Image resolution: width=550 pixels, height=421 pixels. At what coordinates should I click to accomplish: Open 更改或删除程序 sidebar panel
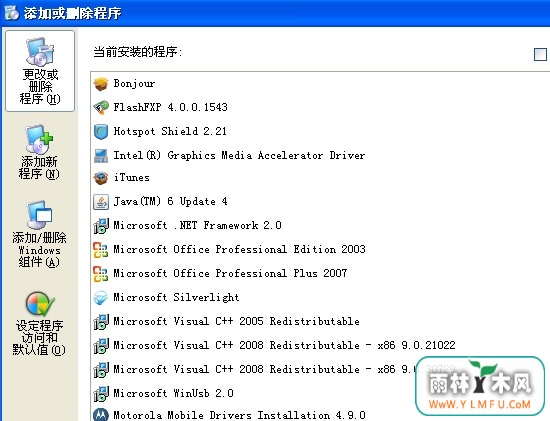pos(40,71)
